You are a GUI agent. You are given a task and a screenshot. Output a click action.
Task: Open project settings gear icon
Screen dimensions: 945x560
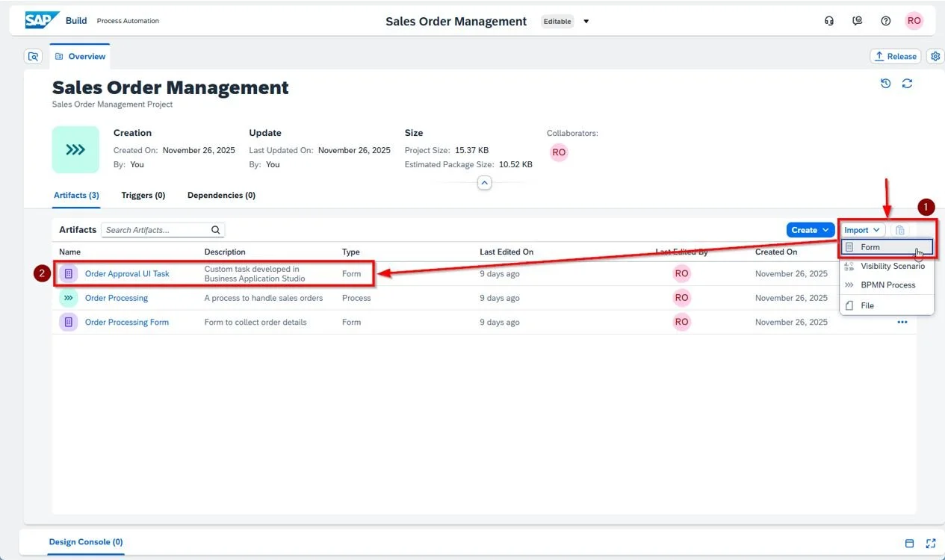coord(935,56)
